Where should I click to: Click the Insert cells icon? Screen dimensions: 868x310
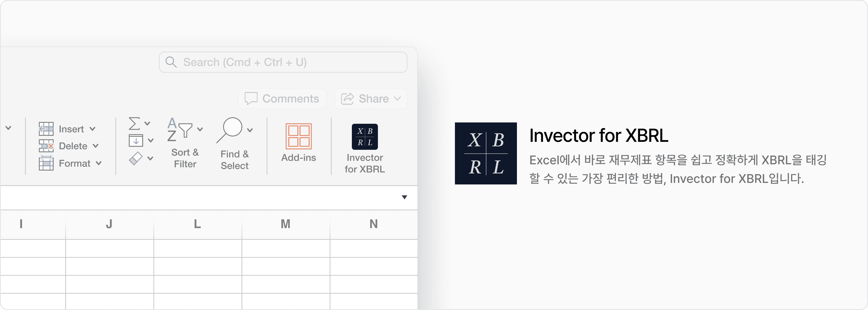click(46, 129)
